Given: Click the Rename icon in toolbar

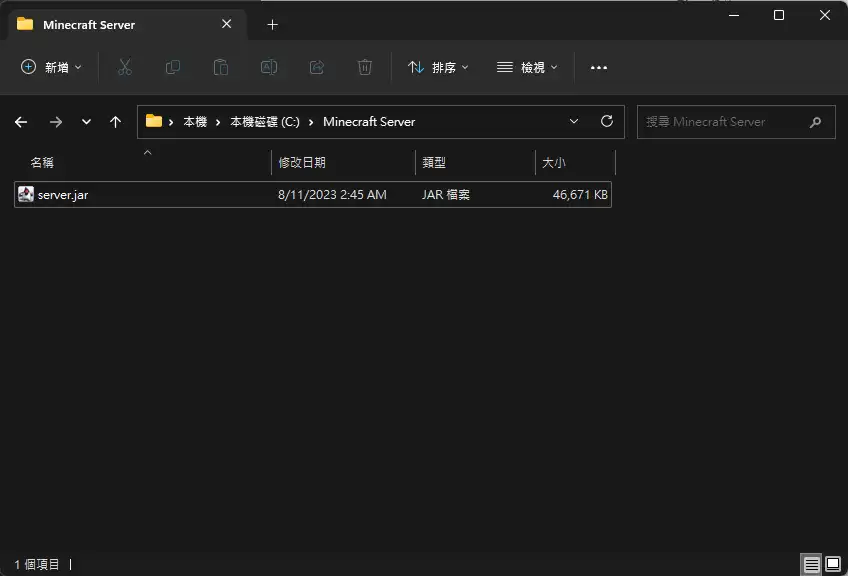Looking at the screenshot, I should (x=269, y=67).
